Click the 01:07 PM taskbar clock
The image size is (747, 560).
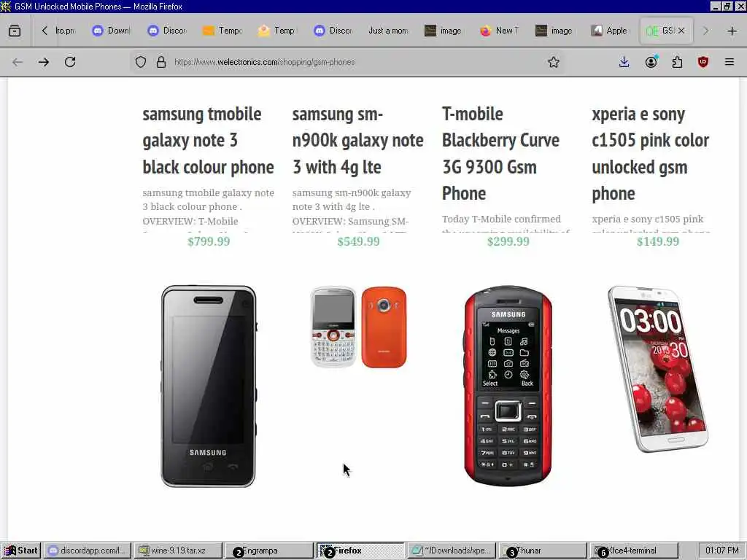721,551
